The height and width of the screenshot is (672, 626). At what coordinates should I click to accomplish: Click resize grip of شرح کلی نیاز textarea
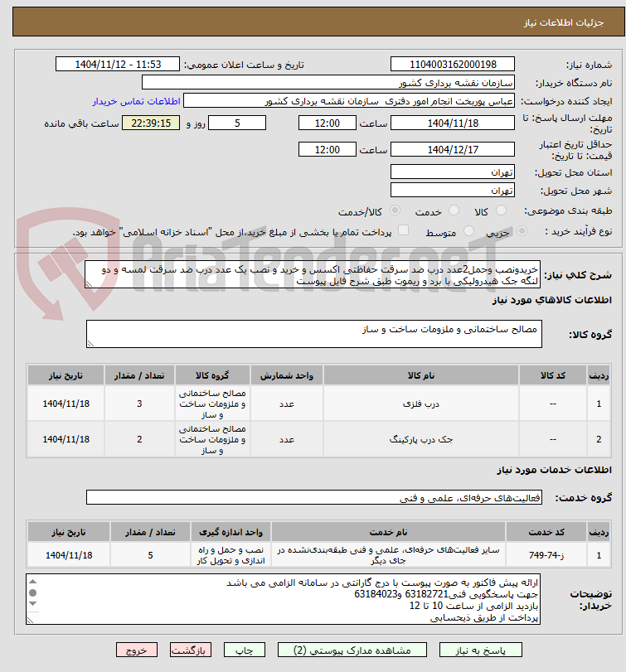coord(89,284)
